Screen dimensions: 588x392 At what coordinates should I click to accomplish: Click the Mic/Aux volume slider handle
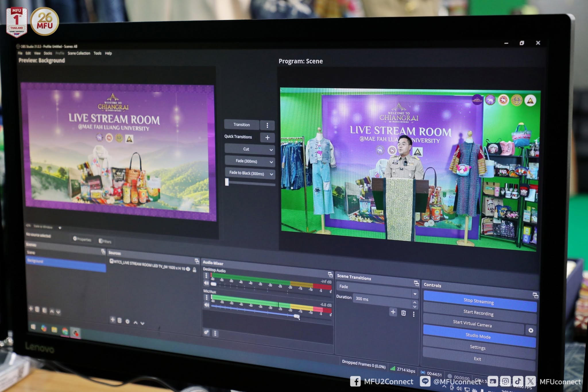coord(296,316)
